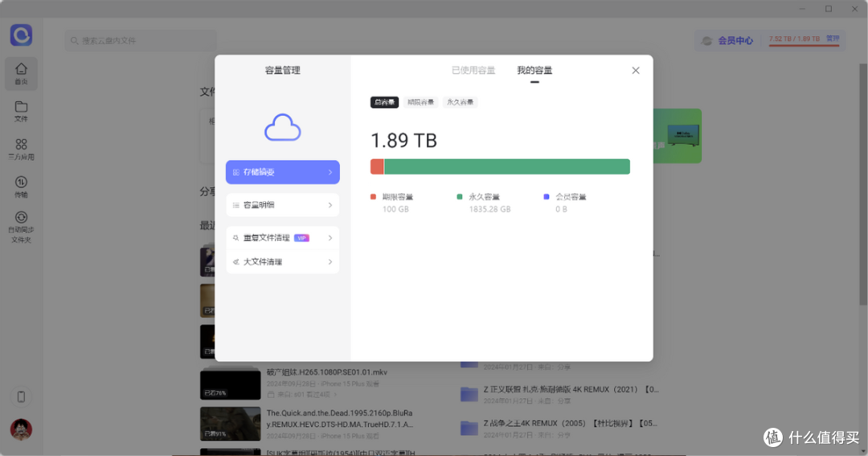Viewport: 868px width, 456px height.
Task: Click the user avatar in sidebar
Action: (21, 429)
